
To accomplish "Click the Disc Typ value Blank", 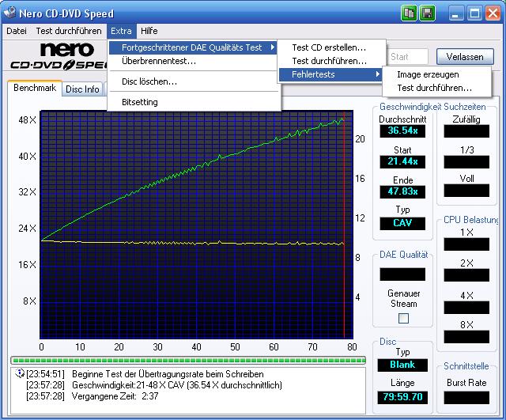I will [x=402, y=365].
